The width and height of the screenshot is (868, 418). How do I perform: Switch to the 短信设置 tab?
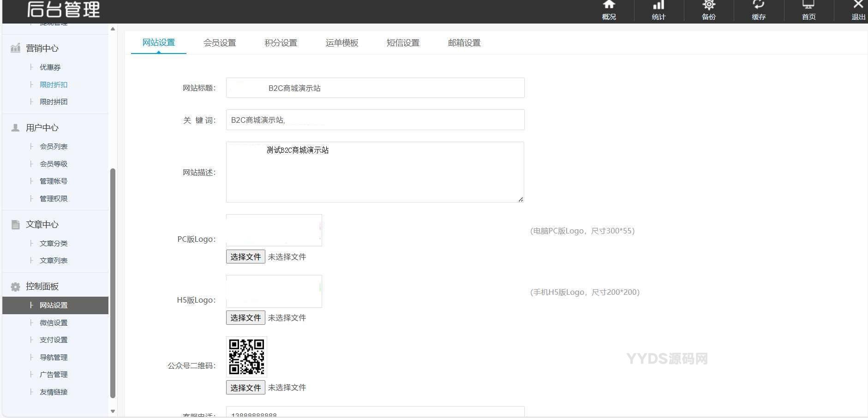[403, 42]
